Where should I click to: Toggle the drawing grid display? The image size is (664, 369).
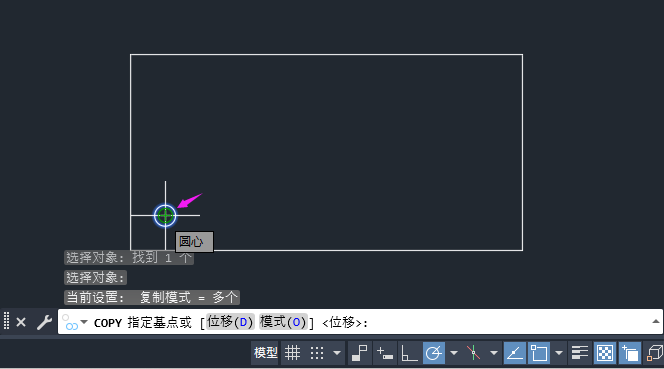click(292, 352)
